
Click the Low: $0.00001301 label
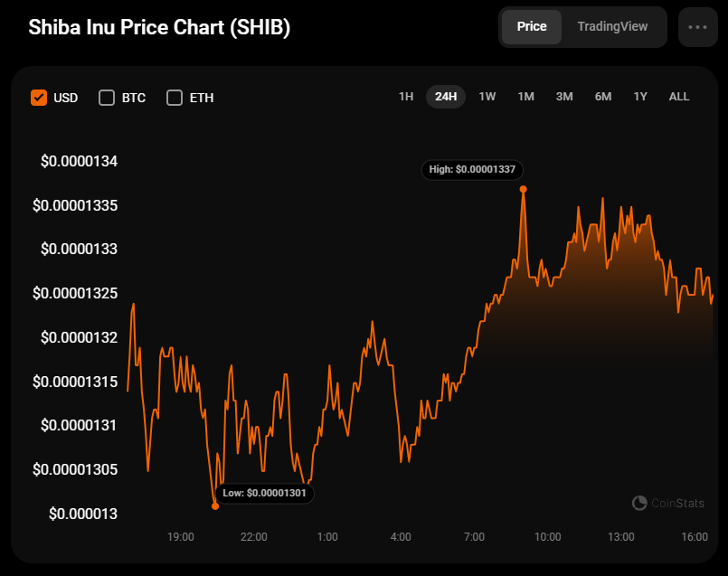[x=265, y=493]
